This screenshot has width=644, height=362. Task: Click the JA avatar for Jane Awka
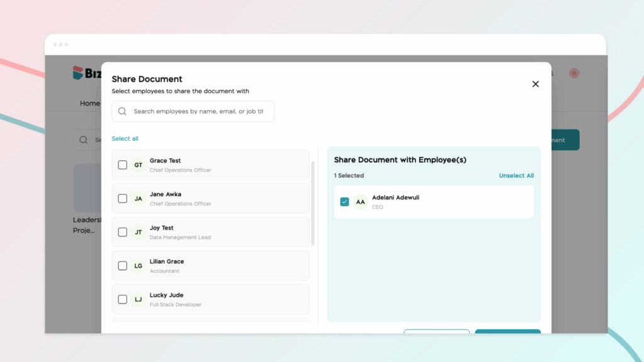pyautogui.click(x=138, y=199)
